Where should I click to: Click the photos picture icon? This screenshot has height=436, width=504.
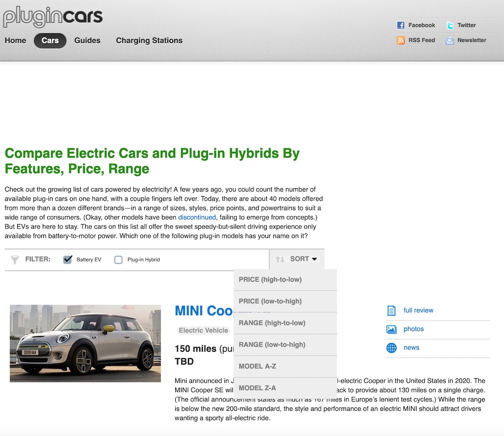point(391,329)
